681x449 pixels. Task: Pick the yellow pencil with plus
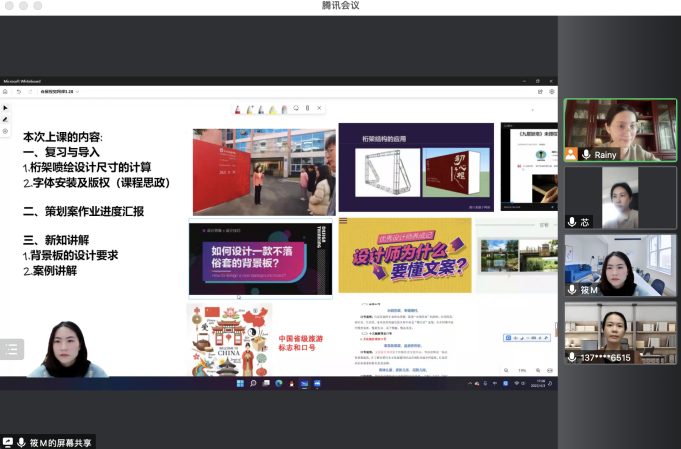click(x=250, y=109)
